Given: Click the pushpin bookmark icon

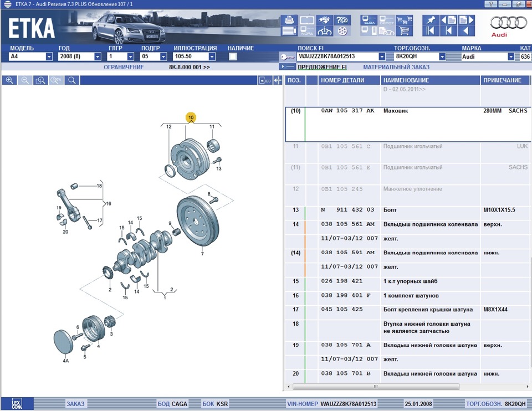Looking at the screenshot, I should [431, 20].
